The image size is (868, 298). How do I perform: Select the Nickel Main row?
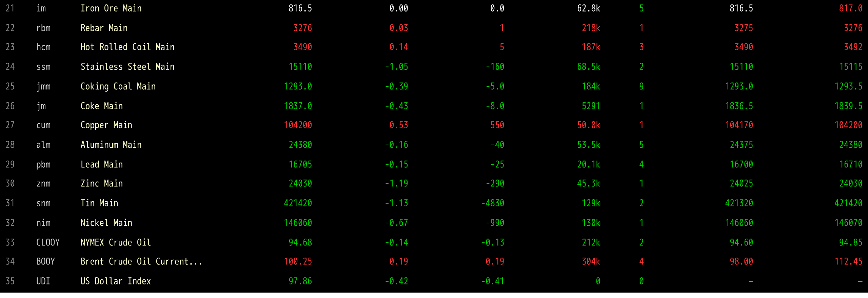(434, 223)
